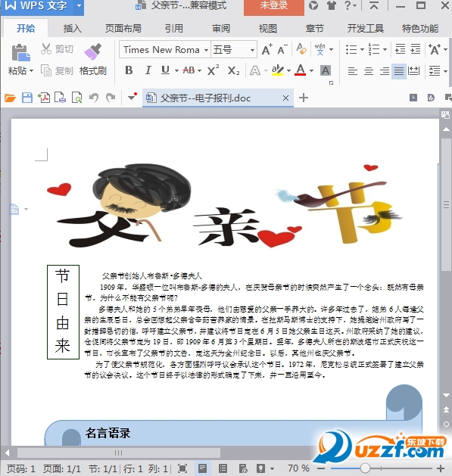Click the Paste clipboard icon

(x=20, y=52)
